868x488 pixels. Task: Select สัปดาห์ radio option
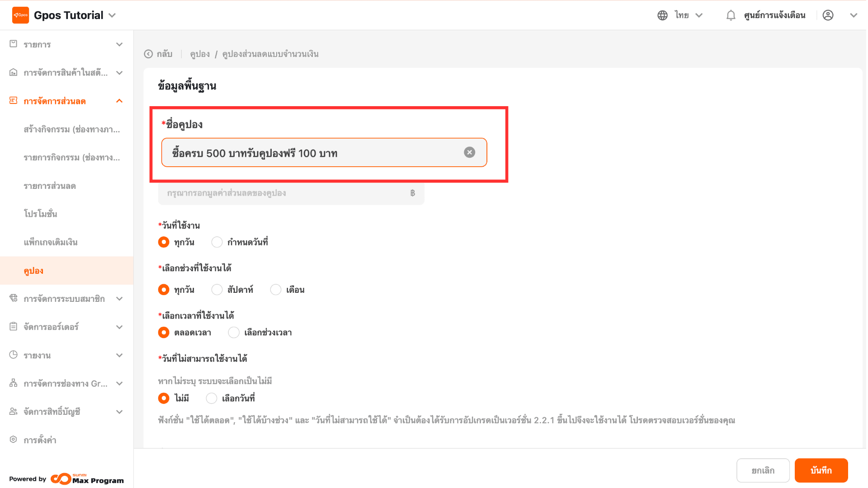coord(217,290)
